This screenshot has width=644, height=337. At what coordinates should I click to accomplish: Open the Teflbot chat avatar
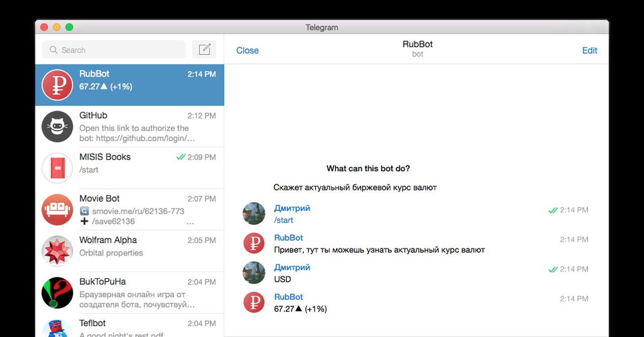(57, 328)
